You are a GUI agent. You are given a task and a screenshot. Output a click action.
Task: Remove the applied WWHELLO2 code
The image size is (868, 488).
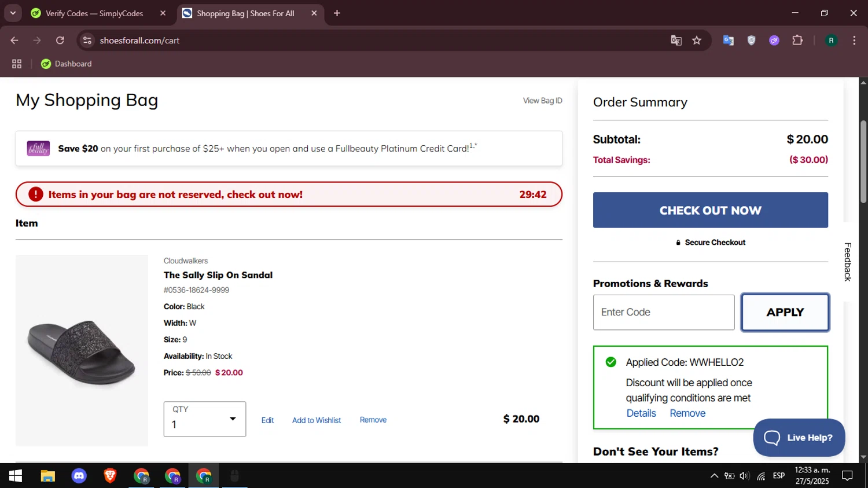(x=687, y=413)
